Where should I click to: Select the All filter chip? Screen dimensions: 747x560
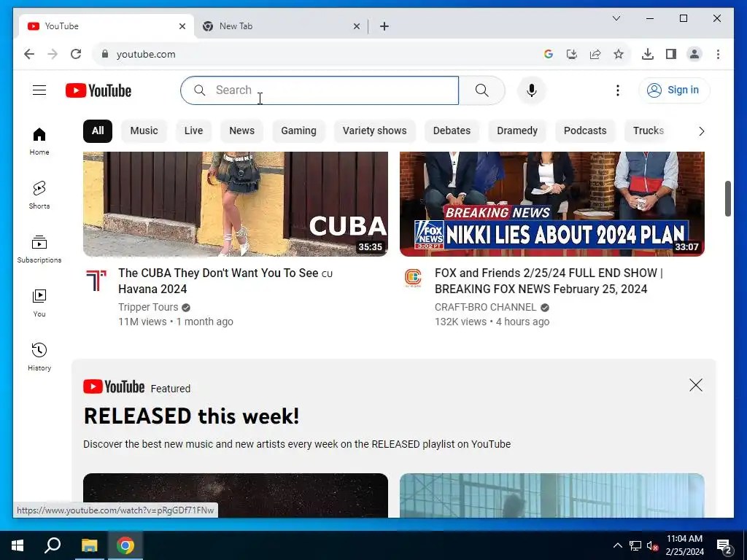[98, 131]
